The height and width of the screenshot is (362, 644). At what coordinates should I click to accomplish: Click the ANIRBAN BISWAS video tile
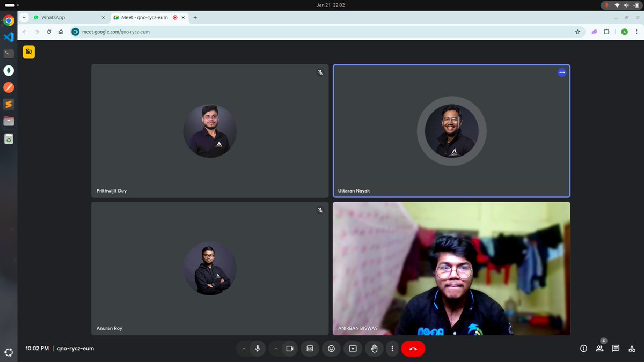click(x=451, y=268)
